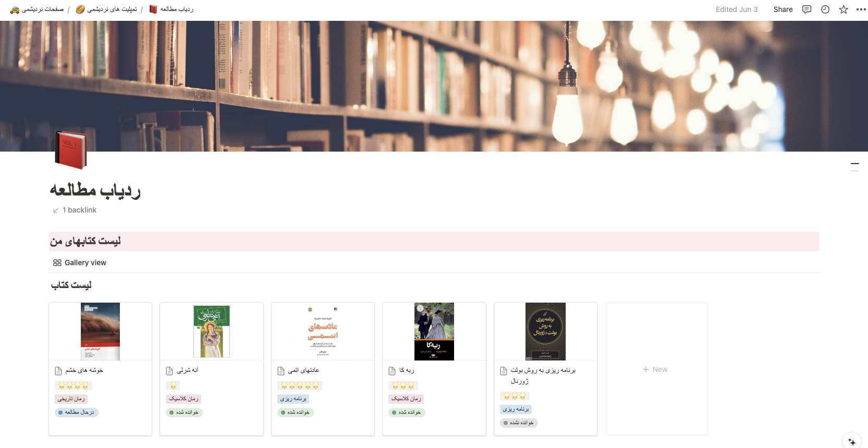Click the رمان کلاسیک tag on ربه‌کا card
Viewport: 868px width, 448px height.
pyautogui.click(x=406, y=399)
